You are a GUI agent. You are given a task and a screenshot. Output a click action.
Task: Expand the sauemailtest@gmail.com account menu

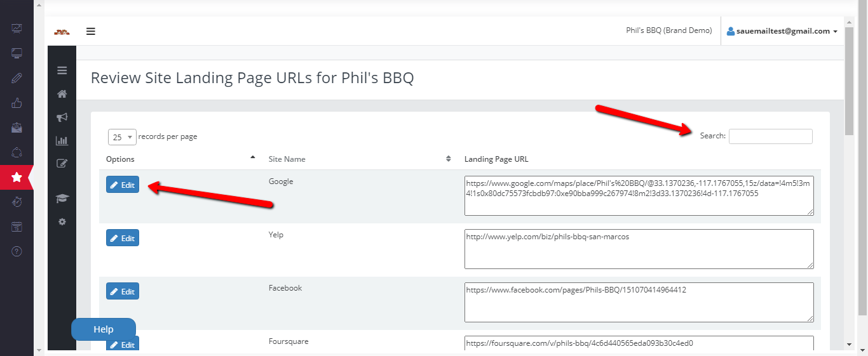coord(782,31)
